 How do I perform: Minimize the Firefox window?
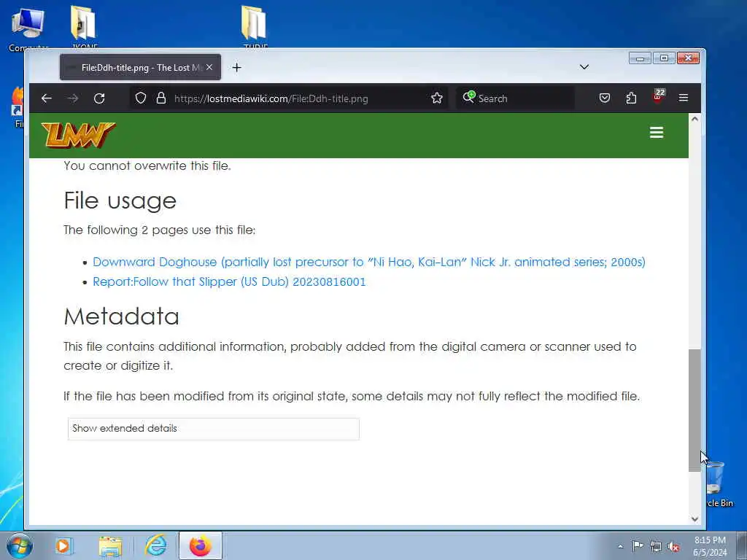(640, 58)
